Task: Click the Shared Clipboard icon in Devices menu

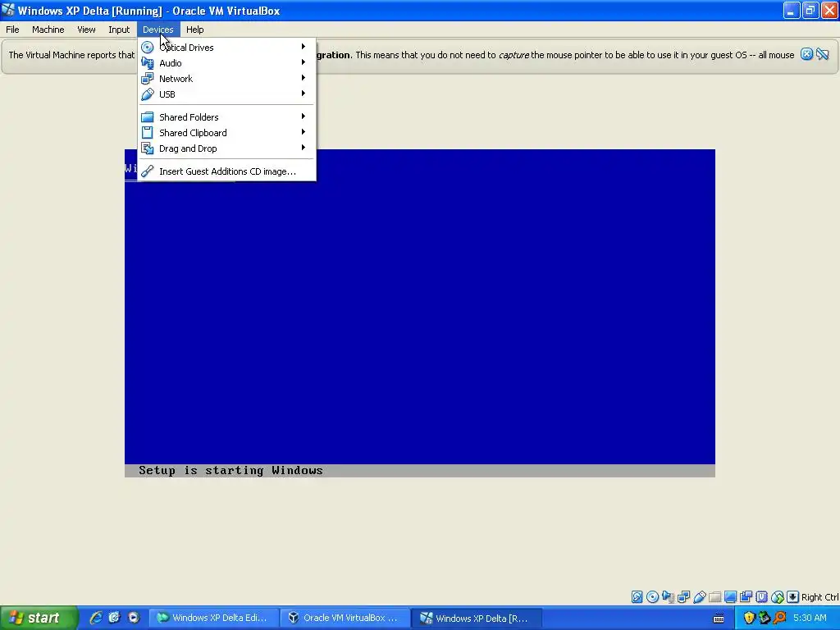Action: (x=148, y=133)
